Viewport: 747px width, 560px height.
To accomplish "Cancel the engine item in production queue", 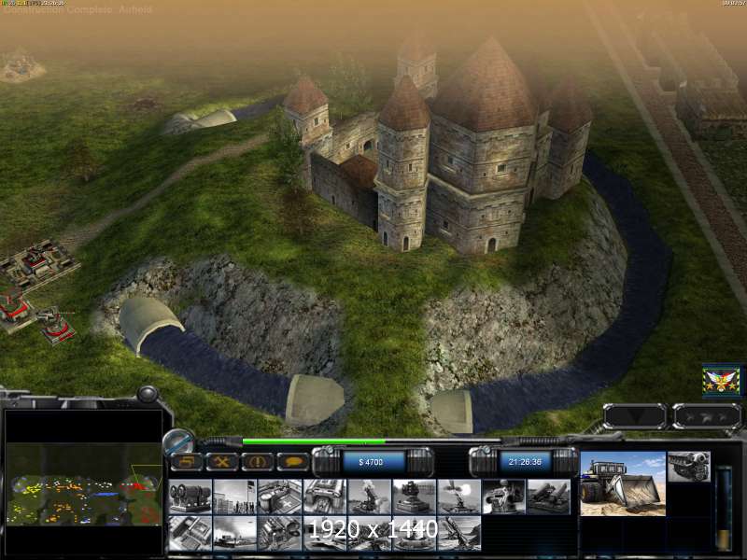I will (x=688, y=466).
